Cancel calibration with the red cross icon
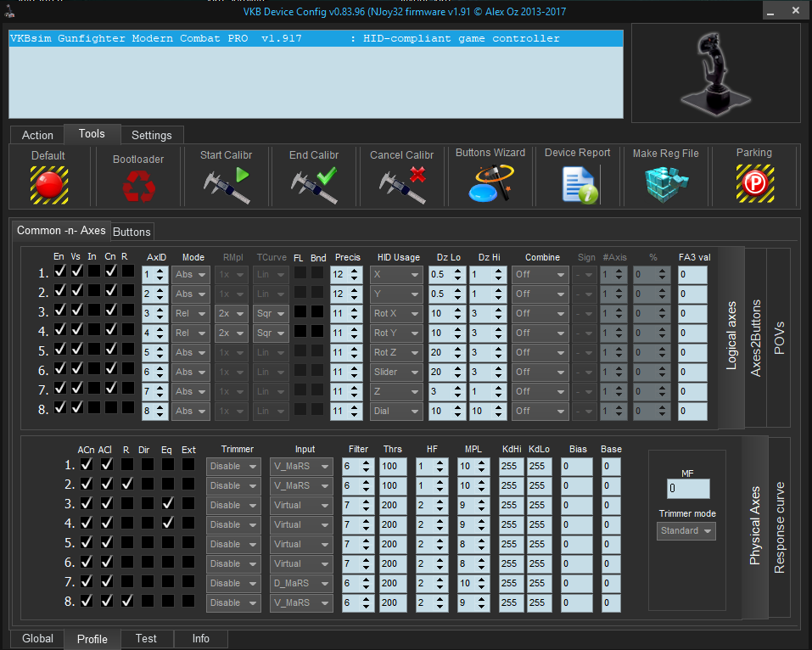 point(402,186)
